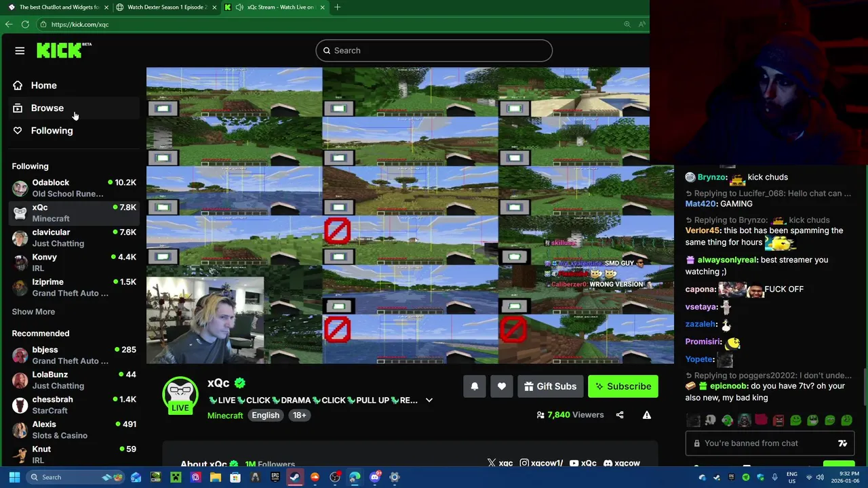Open LolaBunz recommended channel

coord(75,380)
